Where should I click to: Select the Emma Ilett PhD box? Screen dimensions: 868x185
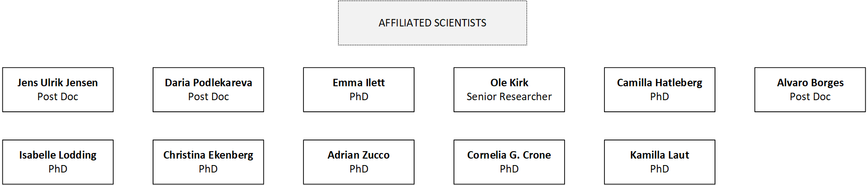pyautogui.click(x=359, y=90)
